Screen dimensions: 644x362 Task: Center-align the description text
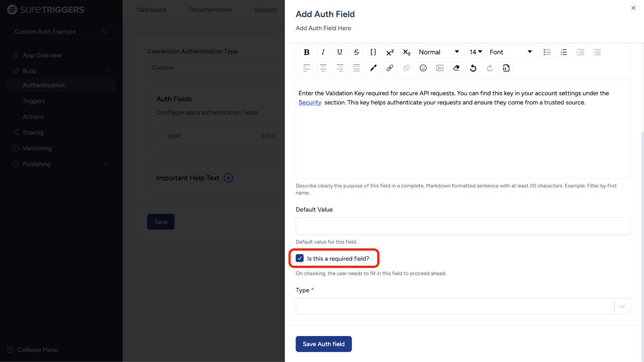(x=323, y=68)
